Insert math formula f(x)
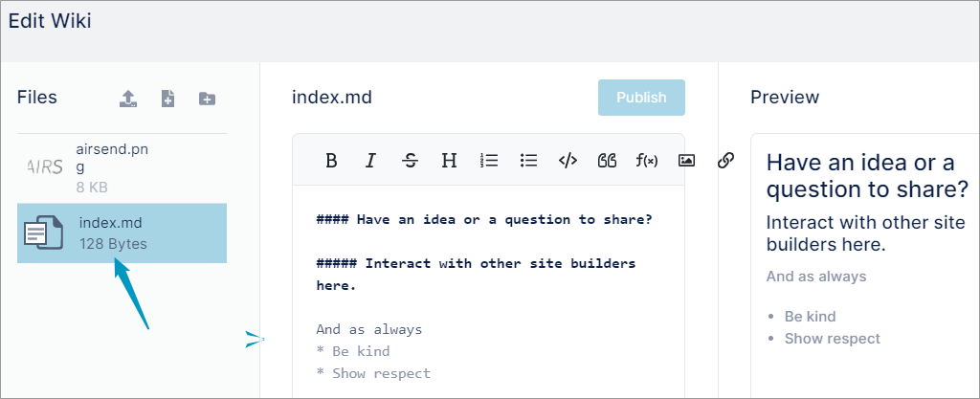980x399 pixels. [x=647, y=161]
